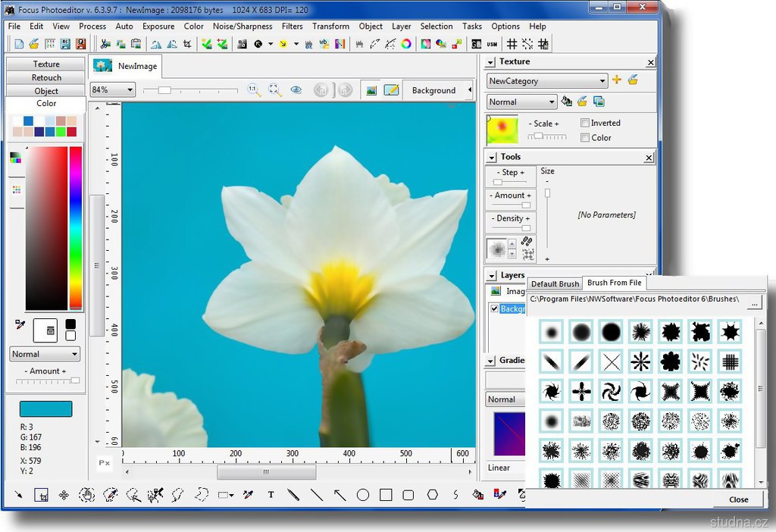Click the vertical rainbow hue strip

76,227
